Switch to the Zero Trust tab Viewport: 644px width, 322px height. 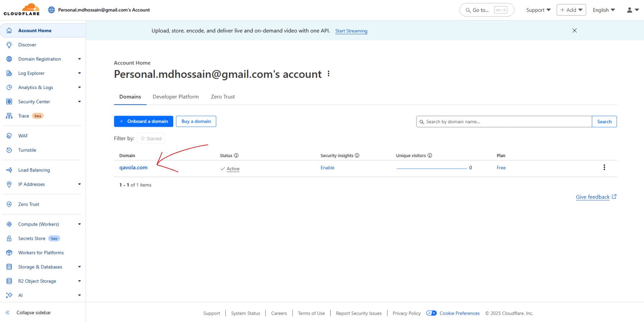[x=223, y=97]
